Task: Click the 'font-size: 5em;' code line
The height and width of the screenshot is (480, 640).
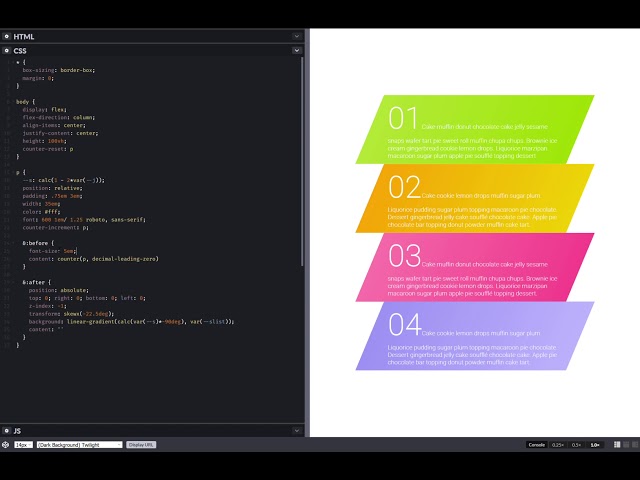Action: click(53, 251)
